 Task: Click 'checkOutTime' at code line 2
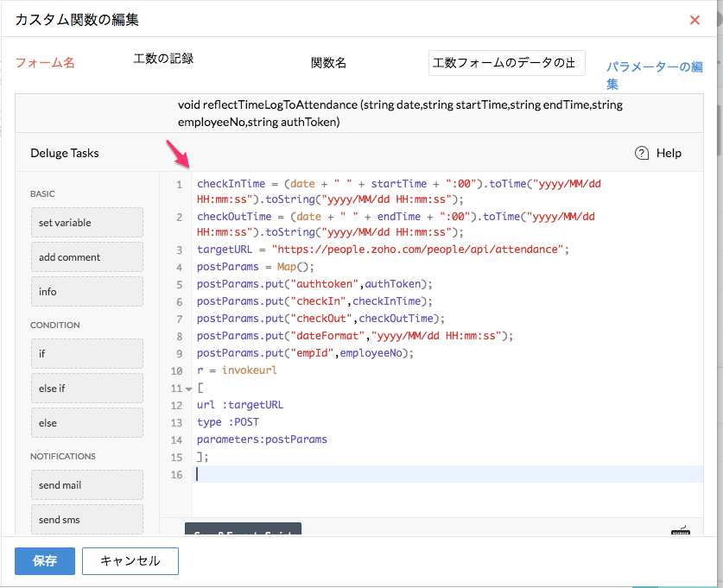coord(234,216)
